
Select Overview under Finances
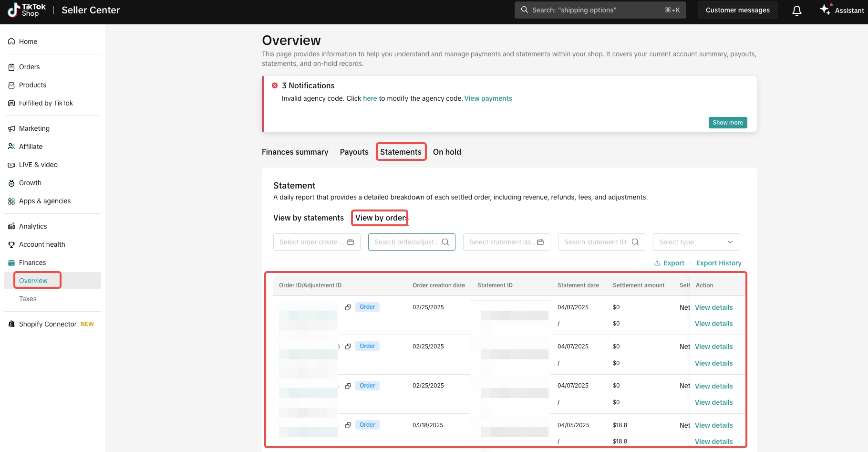pyautogui.click(x=52, y=281)
